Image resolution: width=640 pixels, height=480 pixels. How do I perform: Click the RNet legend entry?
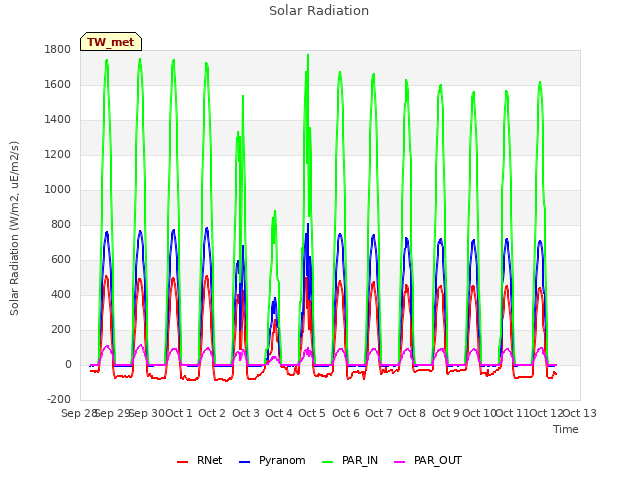pos(200,460)
